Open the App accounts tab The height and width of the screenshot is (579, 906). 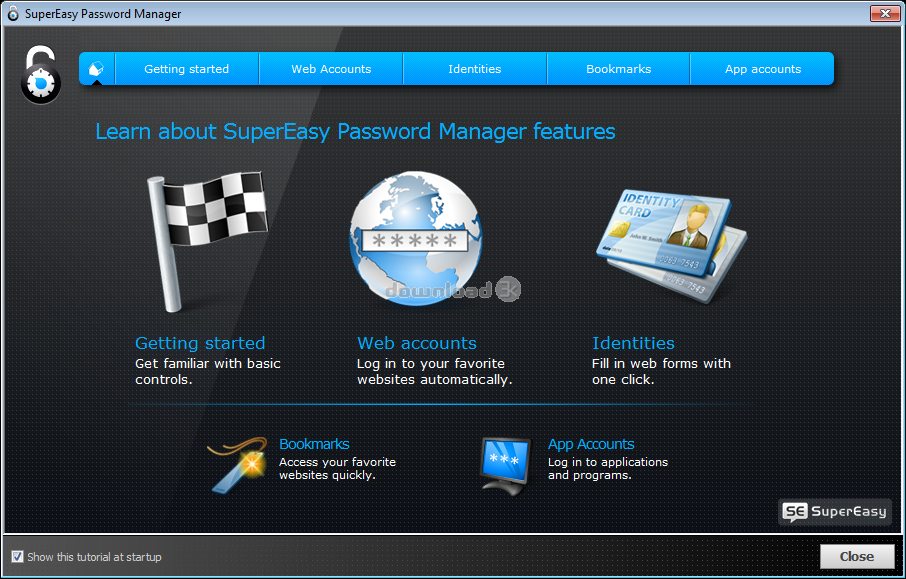763,69
